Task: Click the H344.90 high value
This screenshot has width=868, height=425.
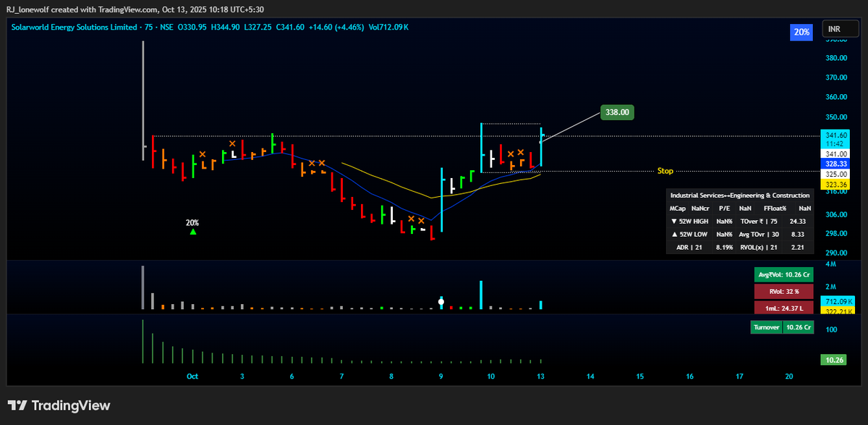Action: [227, 27]
